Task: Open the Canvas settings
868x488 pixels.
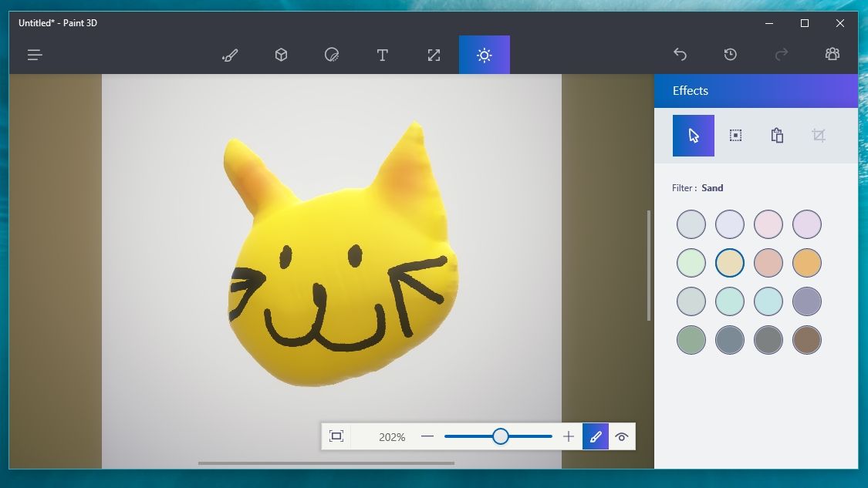Action: tap(433, 55)
